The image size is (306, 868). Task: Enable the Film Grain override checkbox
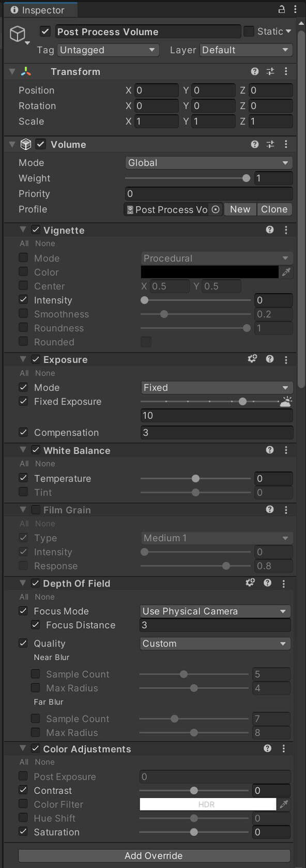(36, 510)
